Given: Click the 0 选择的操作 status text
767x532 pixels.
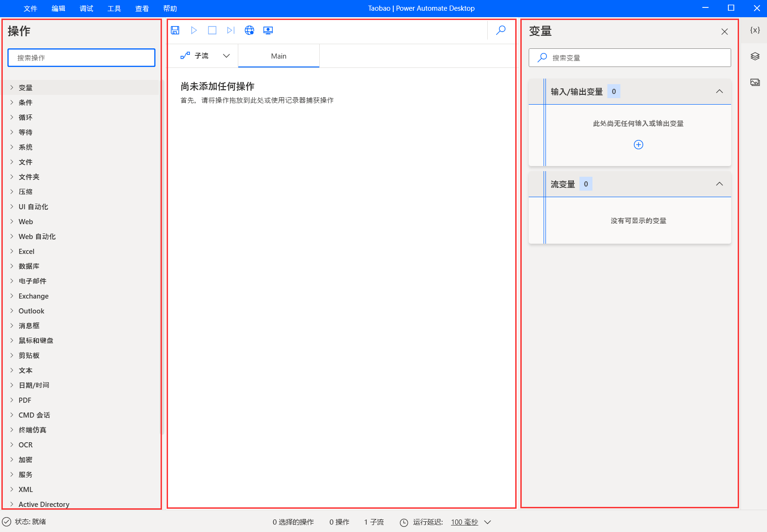Looking at the screenshot, I should [293, 522].
